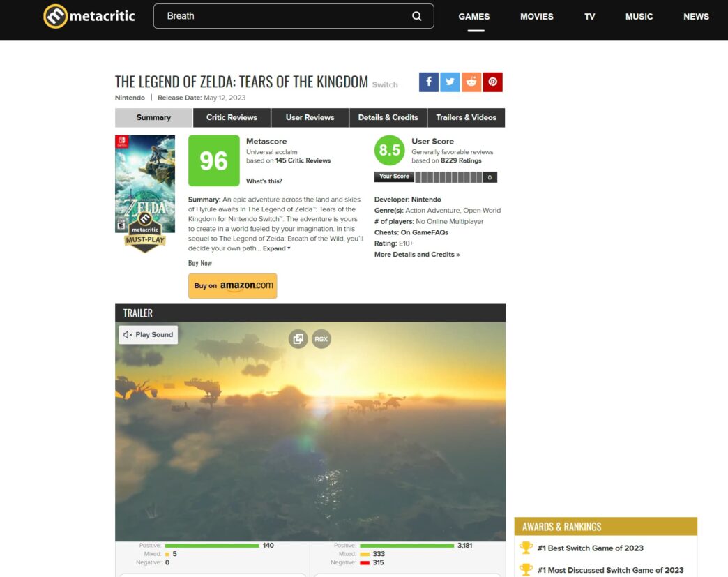The image size is (728, 577).
Task: Open the News section
Action: coord(696,17)
